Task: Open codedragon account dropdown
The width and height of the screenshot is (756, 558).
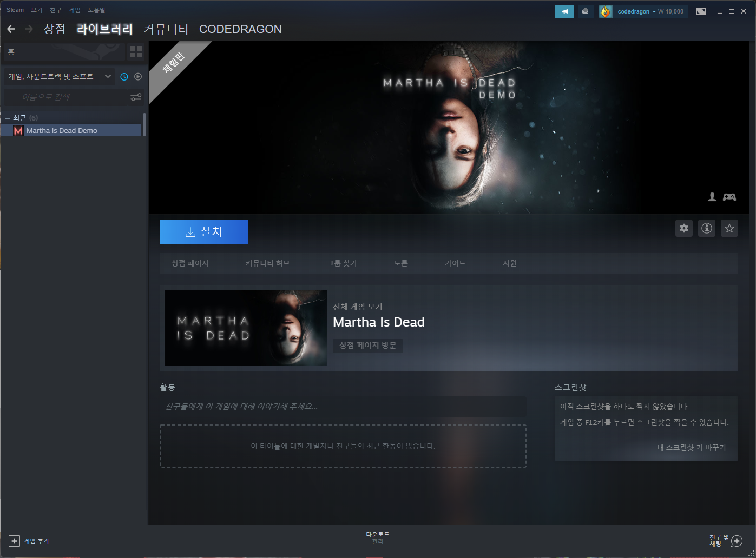Action: 637,11
